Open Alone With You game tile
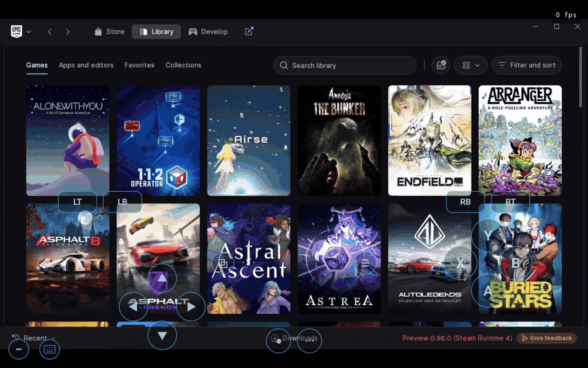588x368 pixels. 68,140
